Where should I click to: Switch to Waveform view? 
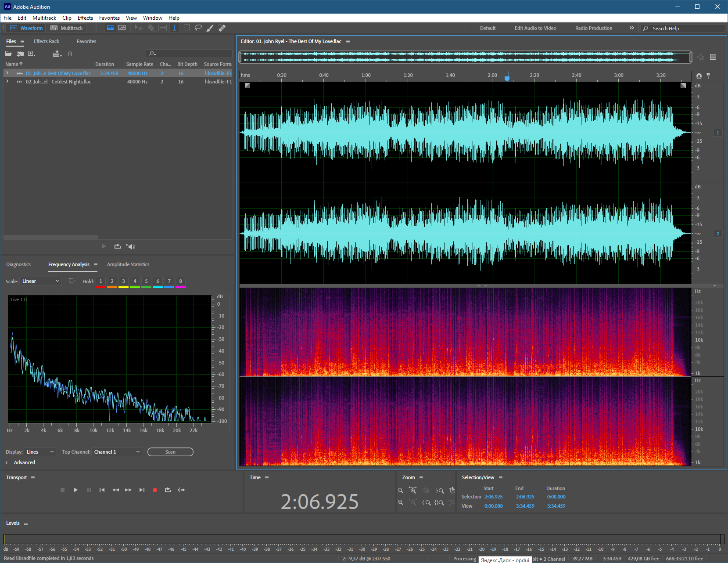pyautogui.click(x=26, y=28)
